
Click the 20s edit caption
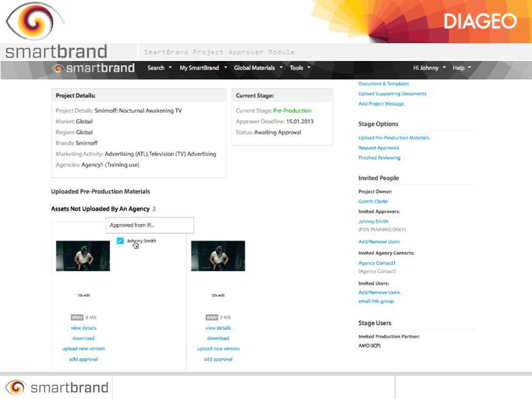218,295
